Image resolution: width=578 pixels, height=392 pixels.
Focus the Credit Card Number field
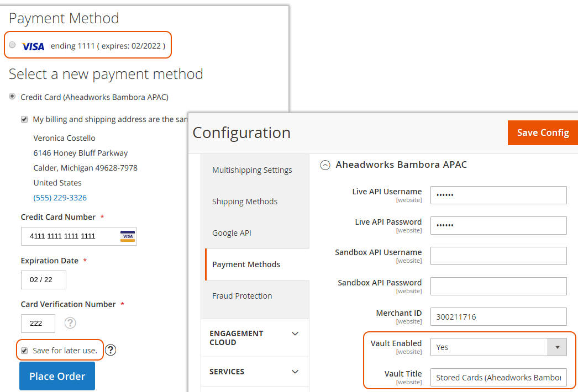pyautogui.click(x=78, y=236)
